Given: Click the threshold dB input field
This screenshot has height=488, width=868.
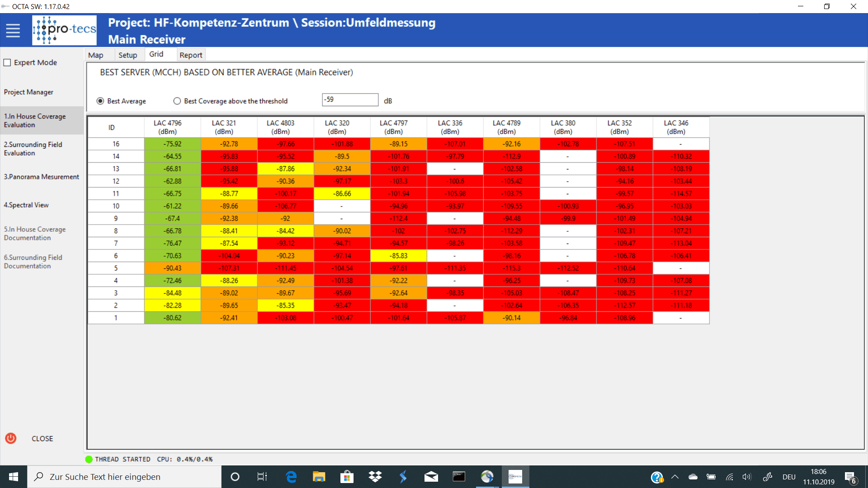Looking at the screenshot, I should click(x=350, y=100).
